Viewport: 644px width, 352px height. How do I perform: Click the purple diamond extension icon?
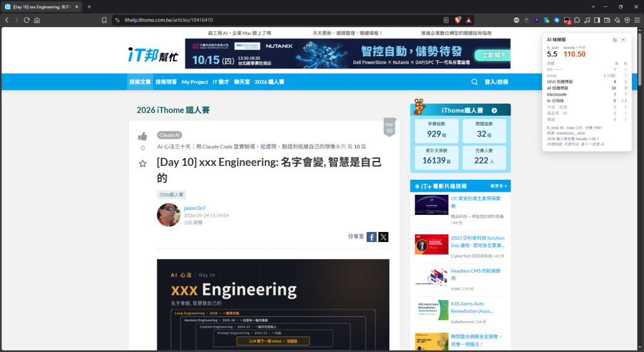point(536,19)
